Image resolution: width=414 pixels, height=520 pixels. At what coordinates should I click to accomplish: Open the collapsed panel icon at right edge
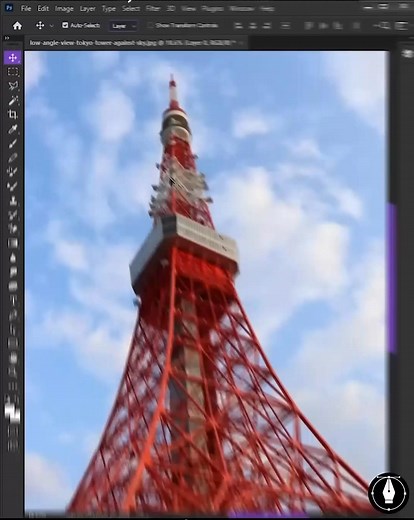[x=407, y=54]
